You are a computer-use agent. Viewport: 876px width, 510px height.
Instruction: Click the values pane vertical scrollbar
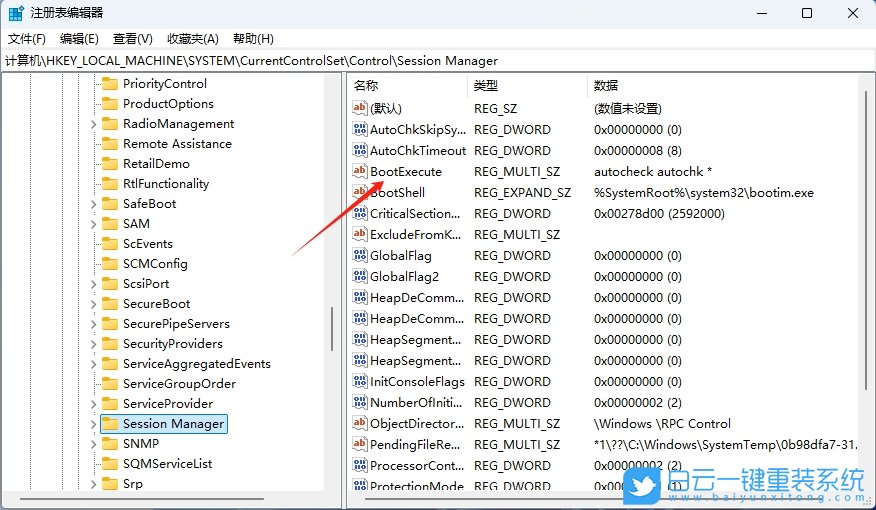click(866, 240)
